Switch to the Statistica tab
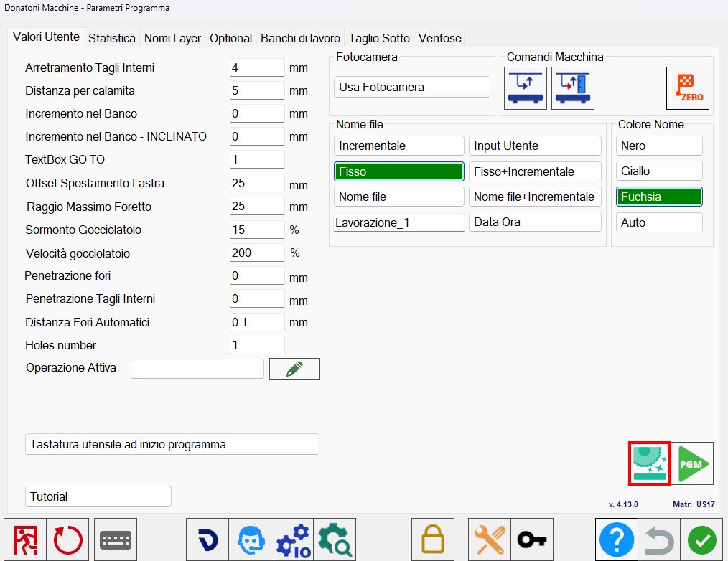The image size is (728, 561). click(112, 38)
